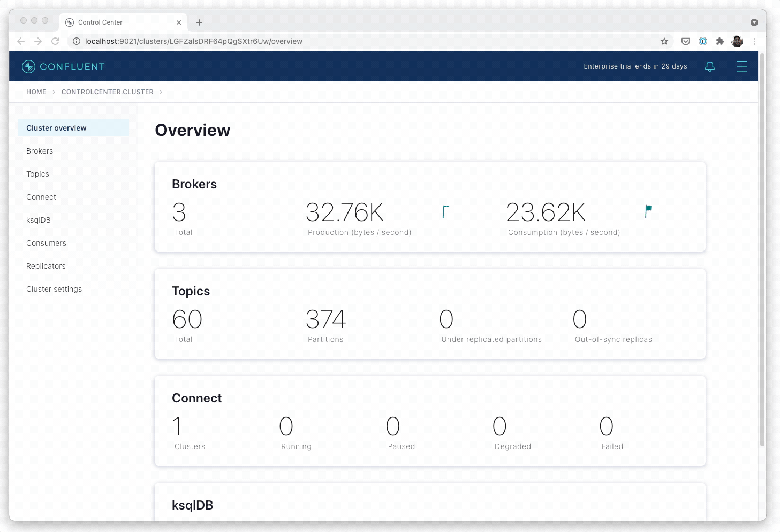Open the notifications bell
This screenshot has width=780, height=532.
pyautogui.click(x=710, y=66)
